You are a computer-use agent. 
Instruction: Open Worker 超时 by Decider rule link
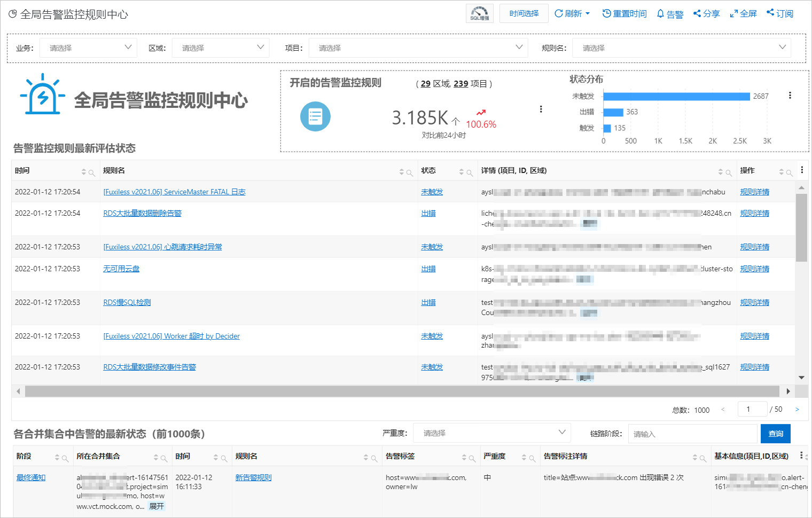click(x=171, y=336)
